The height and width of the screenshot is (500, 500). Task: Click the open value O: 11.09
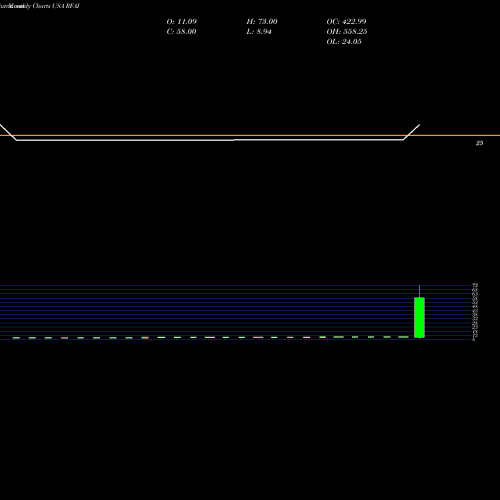tap(182, 22)
